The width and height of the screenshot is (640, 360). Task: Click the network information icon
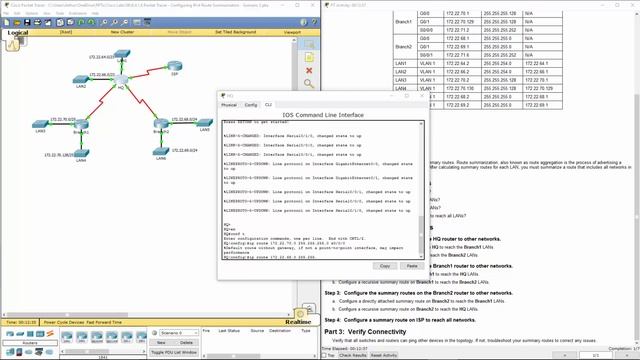303,22
